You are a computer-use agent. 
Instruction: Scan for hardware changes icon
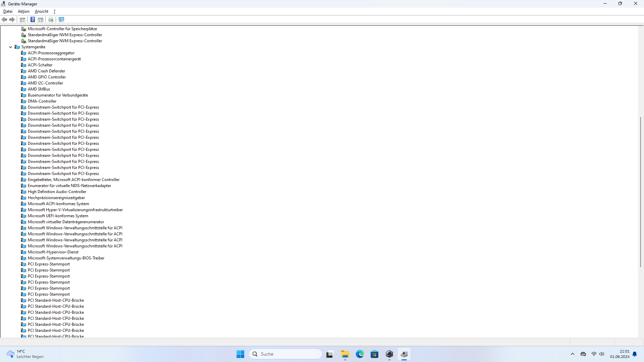(x=61, y=20)
